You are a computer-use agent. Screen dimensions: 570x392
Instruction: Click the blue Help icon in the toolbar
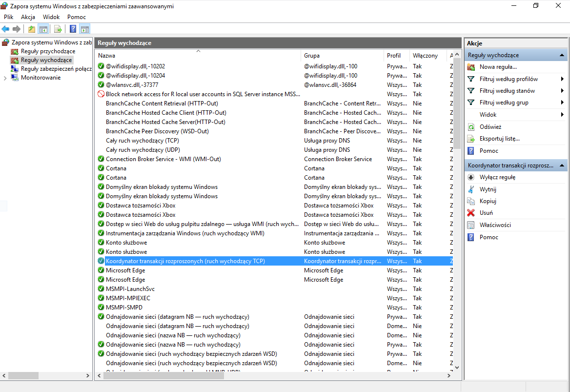[x=73, y=29]
